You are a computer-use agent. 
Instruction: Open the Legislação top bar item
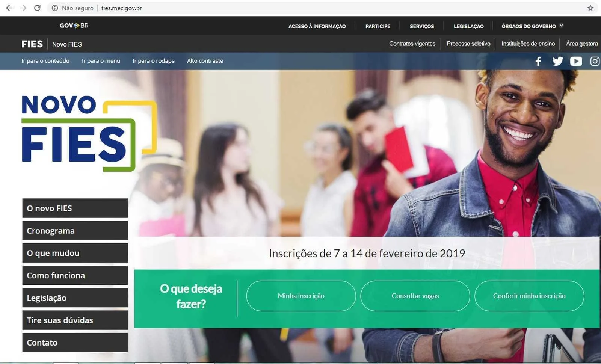tap(469, 26)
